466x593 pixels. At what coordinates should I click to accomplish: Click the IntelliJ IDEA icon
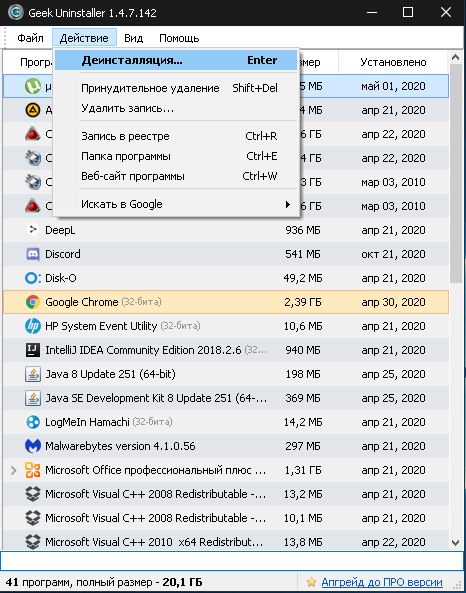[x=33, y=350]
